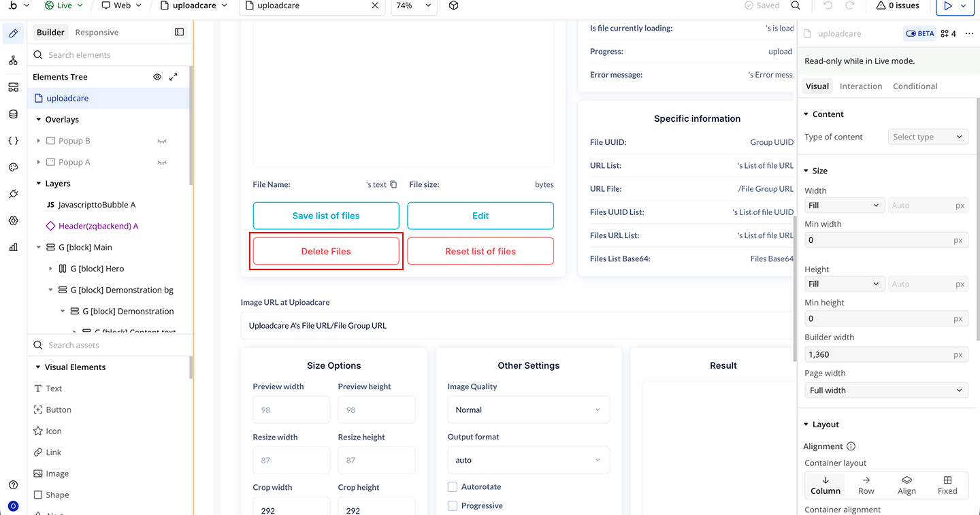Open the search magnifier in top bar
The width and height of the screenshot is (980, 515).
click(x=796, y=5)
